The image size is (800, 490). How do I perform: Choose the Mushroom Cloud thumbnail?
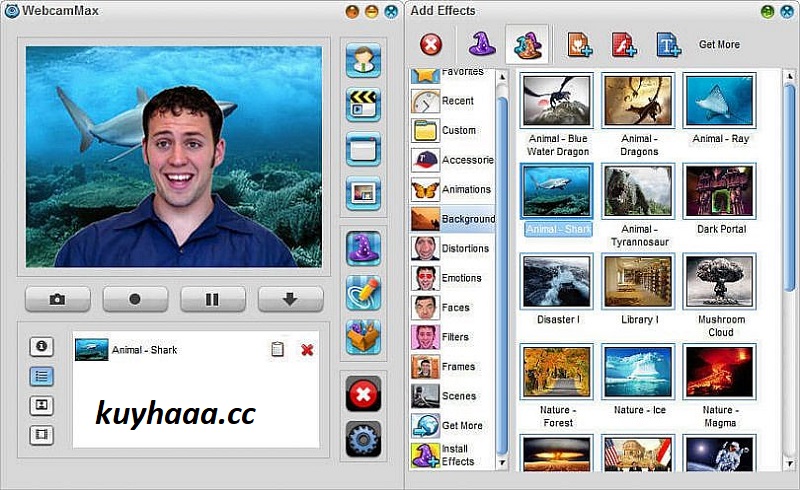click(x=719, y=282)
